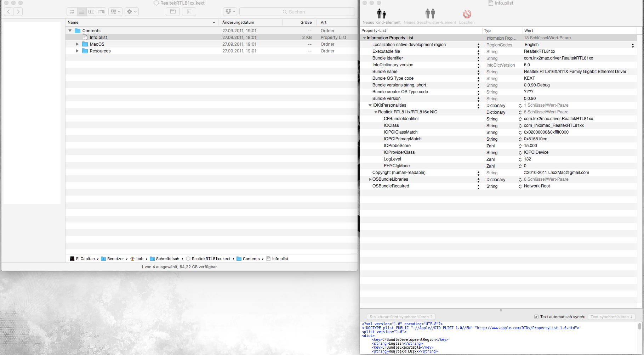Sort Finder list by Art column
644x355 pixels.
pos(338,22)
